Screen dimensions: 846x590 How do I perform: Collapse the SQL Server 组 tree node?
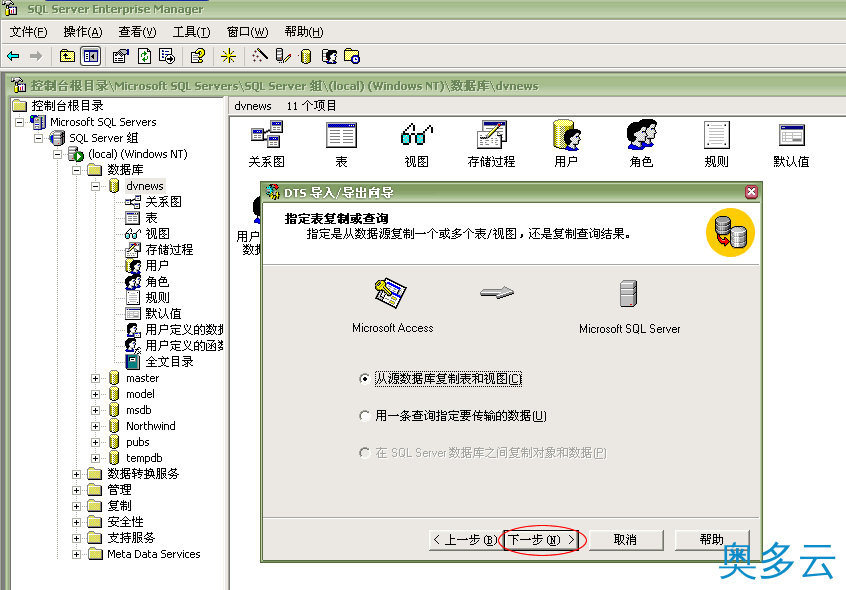click(38, 138)
